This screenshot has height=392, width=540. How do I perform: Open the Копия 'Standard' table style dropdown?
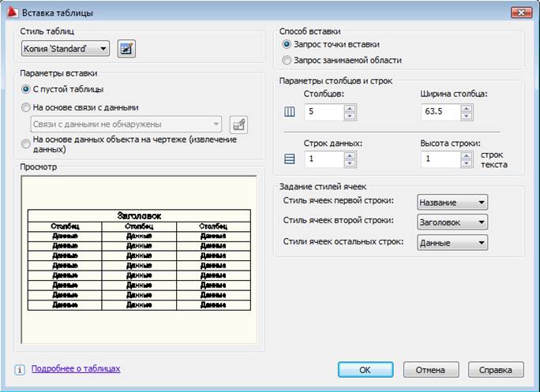point(66,49)
